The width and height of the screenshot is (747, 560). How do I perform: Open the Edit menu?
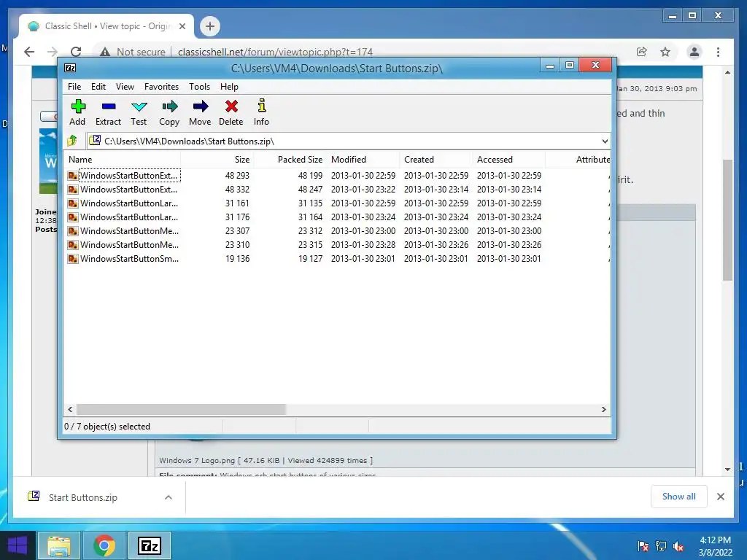[98, 87]
